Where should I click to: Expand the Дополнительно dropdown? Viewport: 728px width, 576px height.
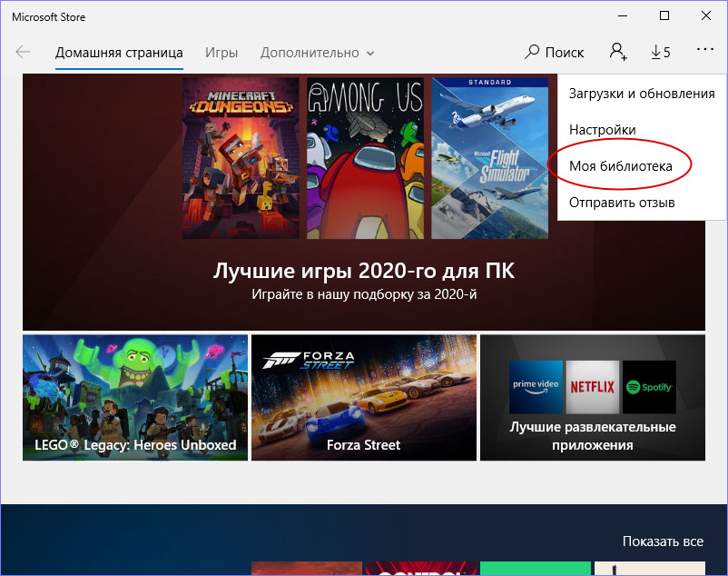317,53
